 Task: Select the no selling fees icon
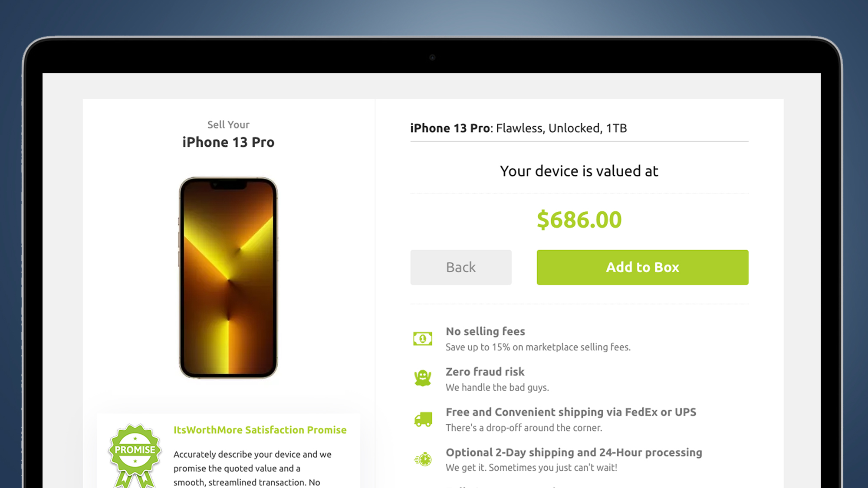tap(423, 338)
